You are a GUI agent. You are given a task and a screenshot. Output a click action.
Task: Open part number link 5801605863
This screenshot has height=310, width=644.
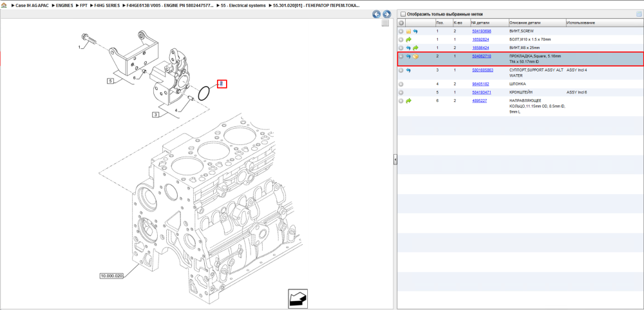(x=482, y=70)
